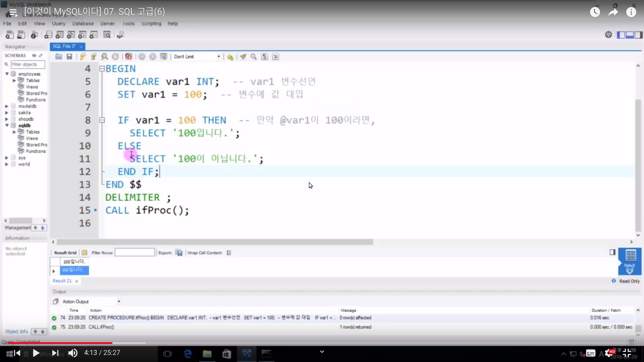
Task: Click the Filter Rows input field
Action: click(x=135, y=252)
